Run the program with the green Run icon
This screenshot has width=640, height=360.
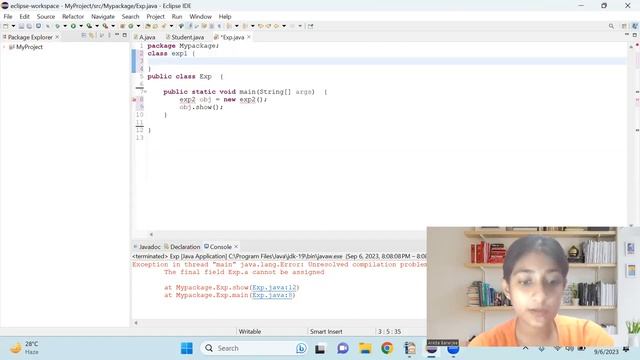pyautogui.click(x=73, y=26)
